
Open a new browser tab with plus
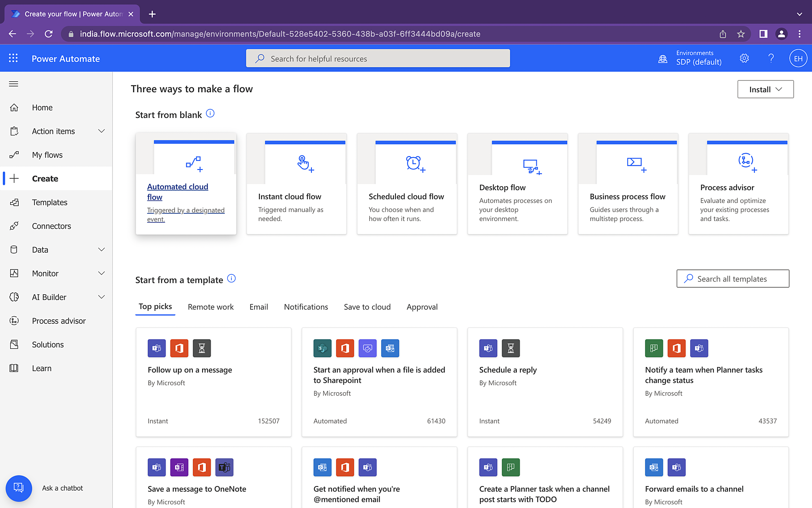click(x=152, y=14)
